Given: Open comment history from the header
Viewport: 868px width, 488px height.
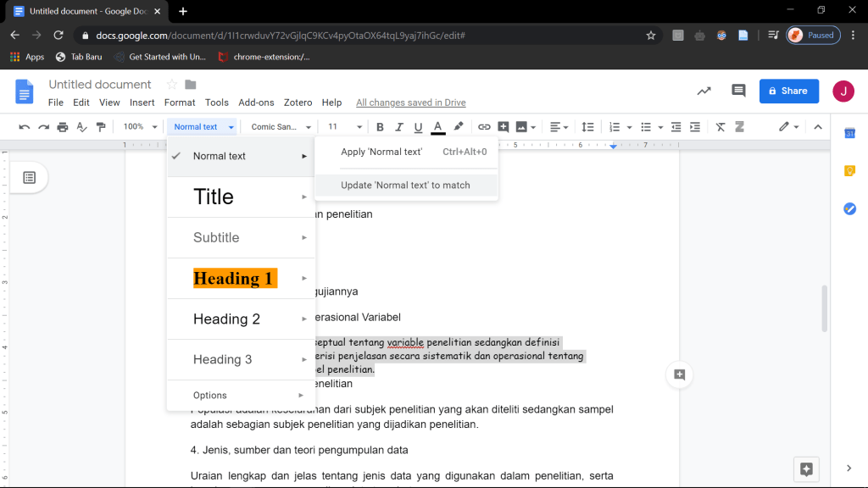Looking at the screenshot, I should tap(738, 91).
